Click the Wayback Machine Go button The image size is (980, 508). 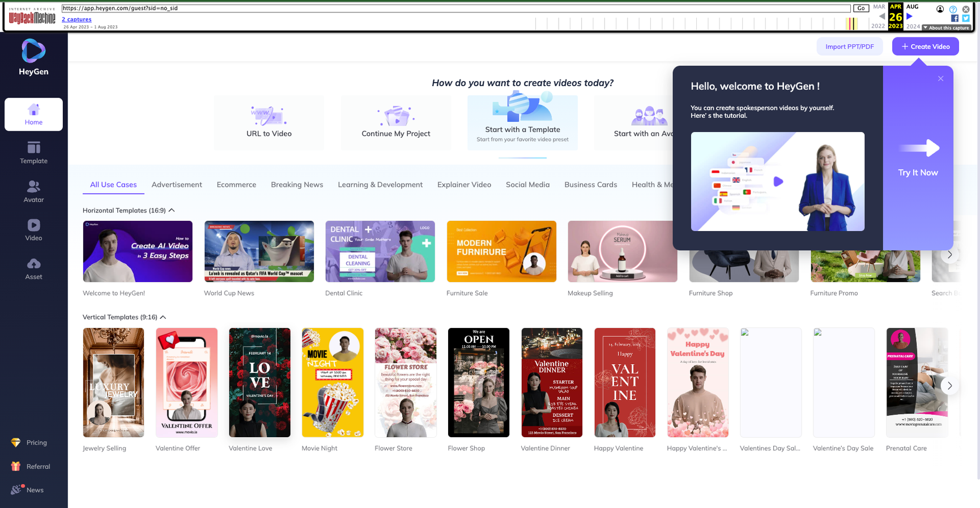click(x=861, y=8)
